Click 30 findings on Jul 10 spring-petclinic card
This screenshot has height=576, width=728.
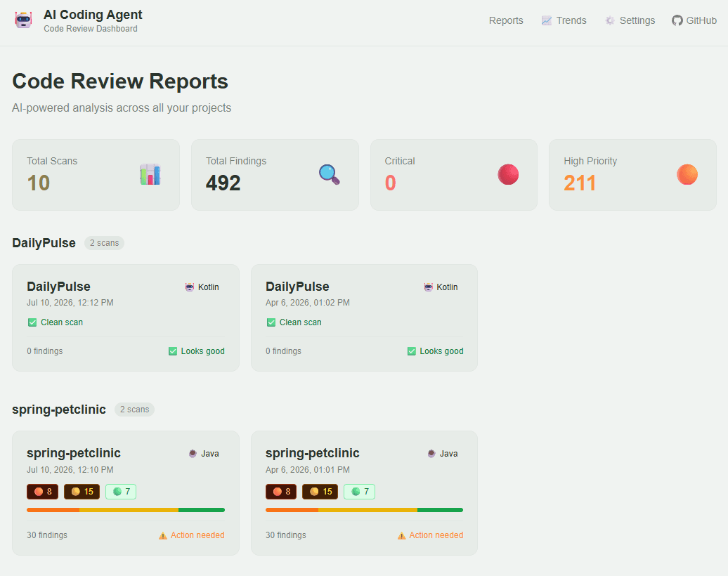(47, 536)
